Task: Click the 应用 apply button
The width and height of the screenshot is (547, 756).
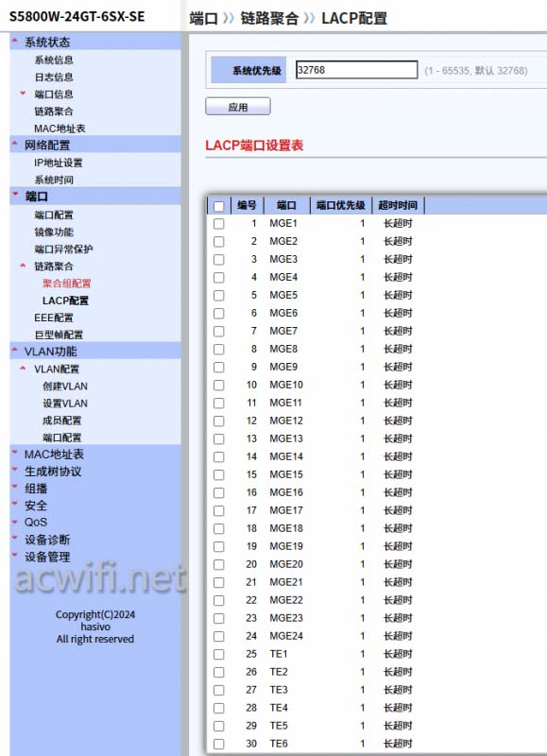Action: pos(238,107)
